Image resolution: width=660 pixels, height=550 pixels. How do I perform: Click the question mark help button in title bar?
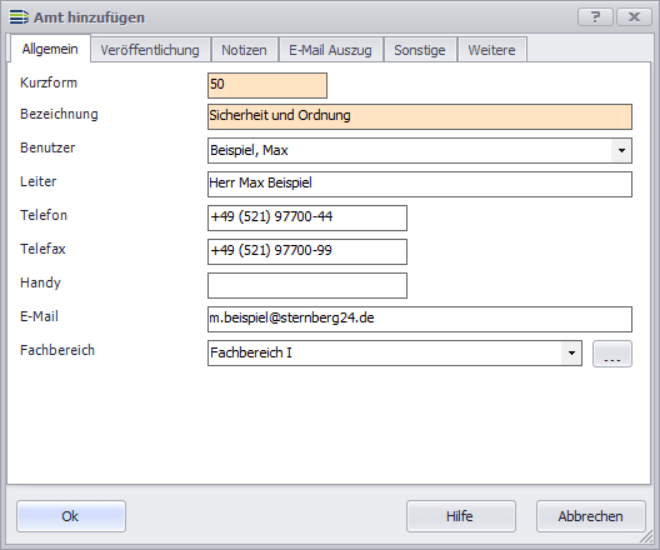click(x=596, y=17)
